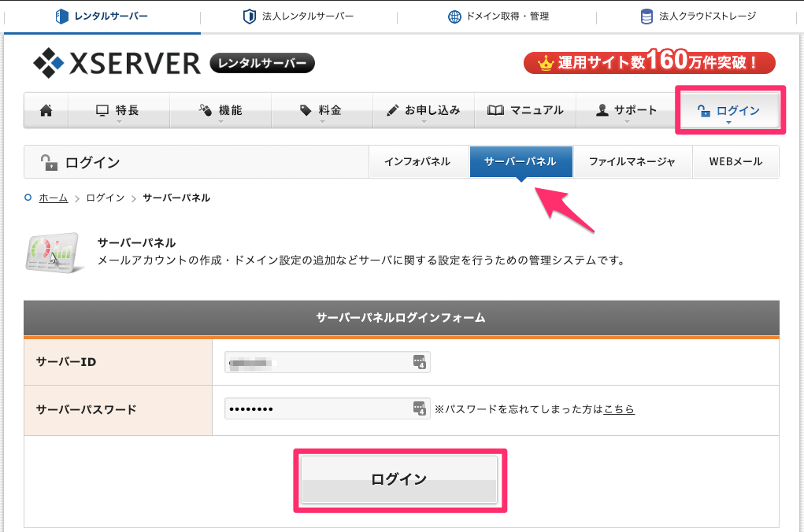Click password manager icon in サーバーID field
Image resolution: width=804 pixels, height=532 pixels.
420,362
